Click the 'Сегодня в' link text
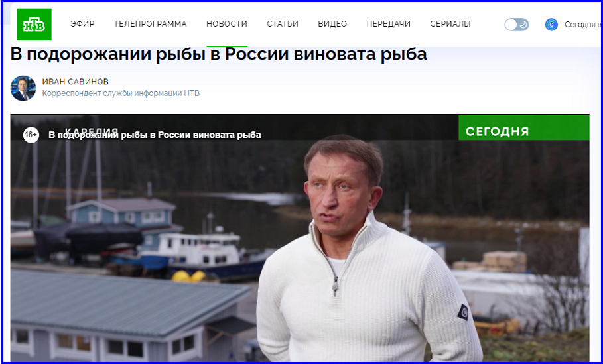This screenshot has height=364, width=603. [x=582, y=25]
